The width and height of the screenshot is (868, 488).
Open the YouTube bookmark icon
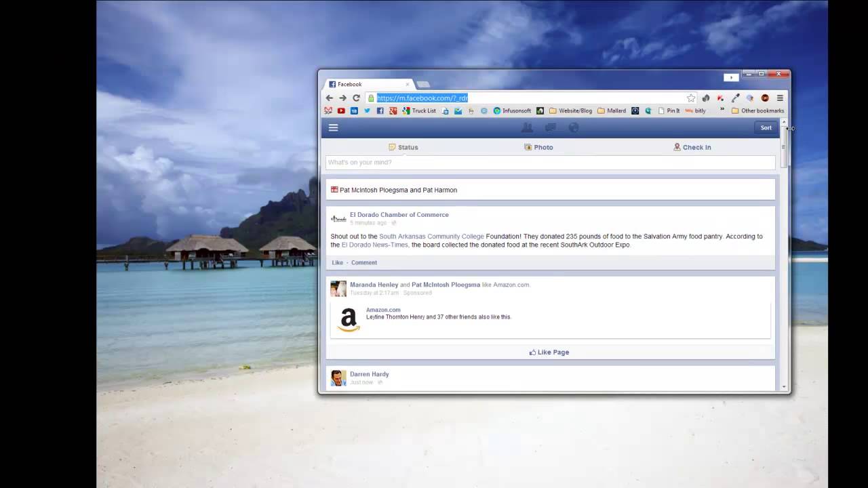coord(341,110)
